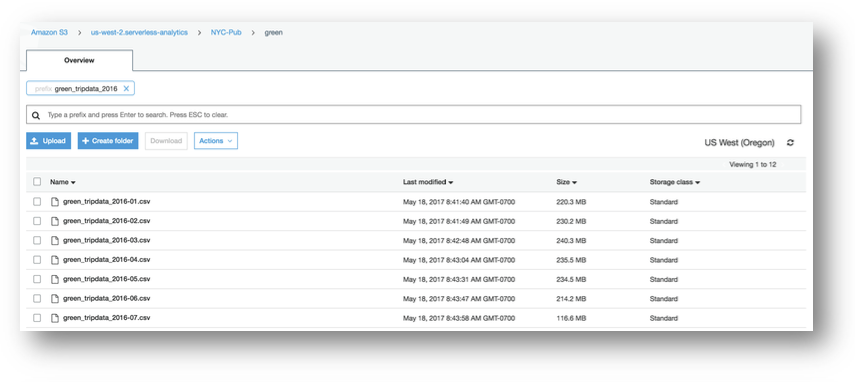855x382 pixels.
Task: Click the refresh icon beside US West (Oregon)
Action: point(790,143)
